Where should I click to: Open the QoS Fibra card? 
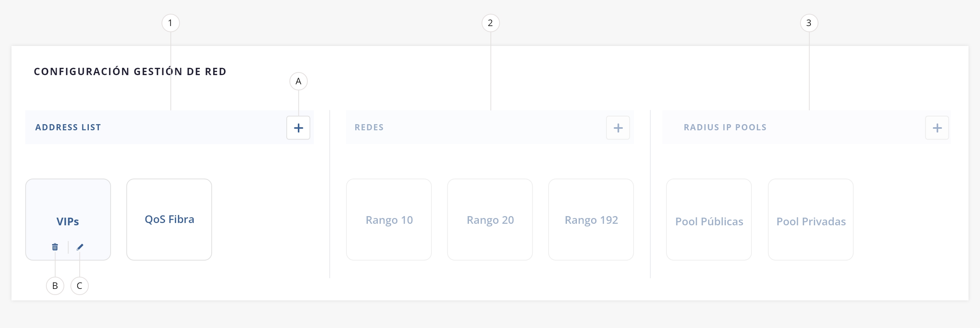click(x=169, y=220)
